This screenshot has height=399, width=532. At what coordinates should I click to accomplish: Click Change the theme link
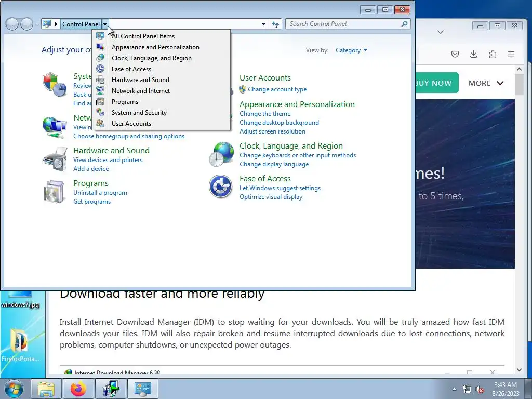(x=265, y=114)
